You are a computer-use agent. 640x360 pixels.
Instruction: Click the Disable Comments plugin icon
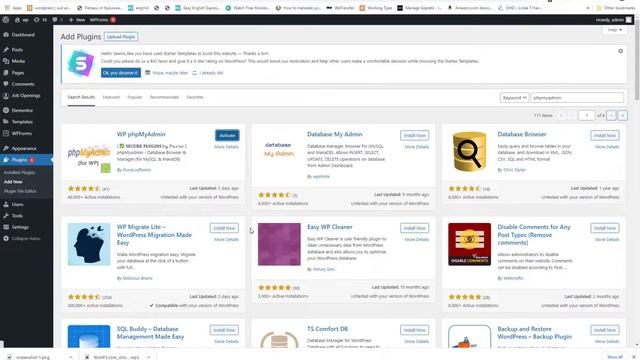pyautogui.click(x=469, y=244)
